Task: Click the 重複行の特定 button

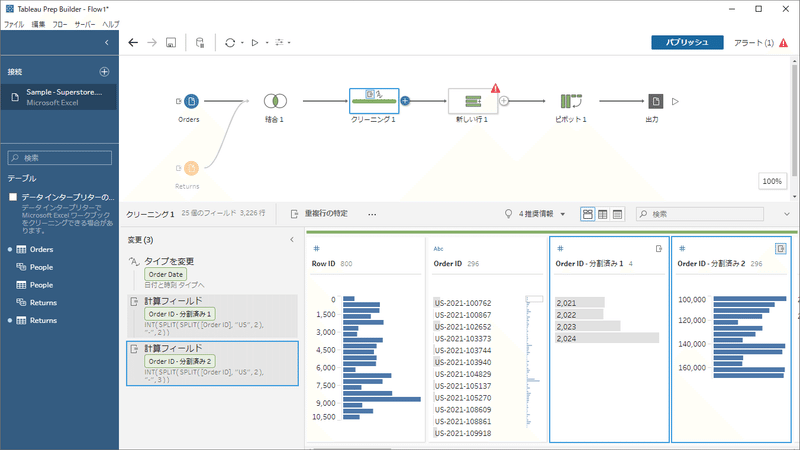Action: (319, 214)
